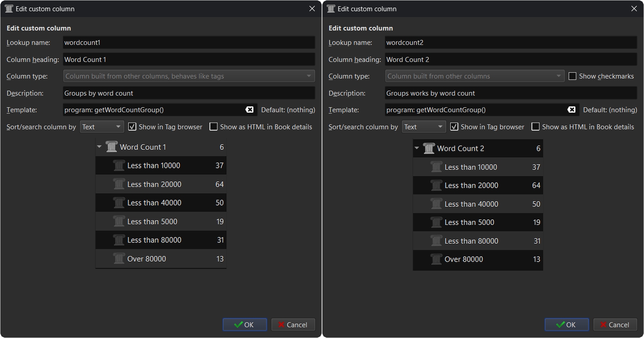Select Less than 5000 row under Word Count 1
The image size is (644, 338).
click(161, 221)
